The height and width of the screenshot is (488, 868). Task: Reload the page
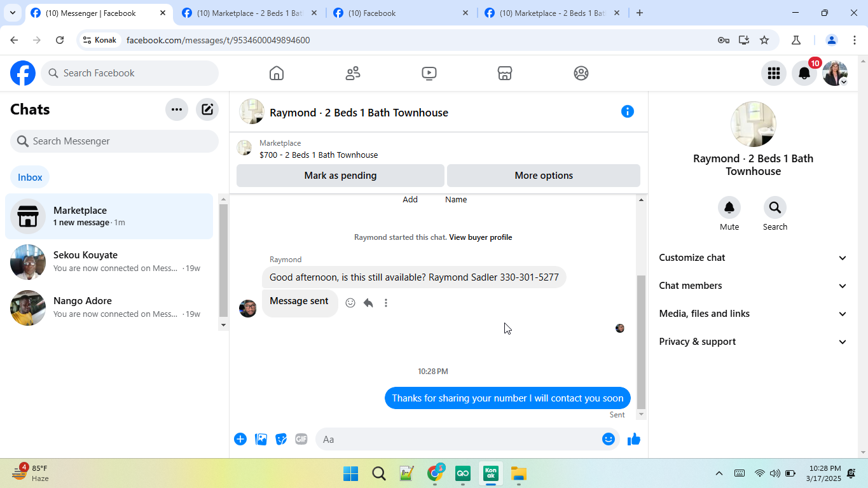(60, 40)
